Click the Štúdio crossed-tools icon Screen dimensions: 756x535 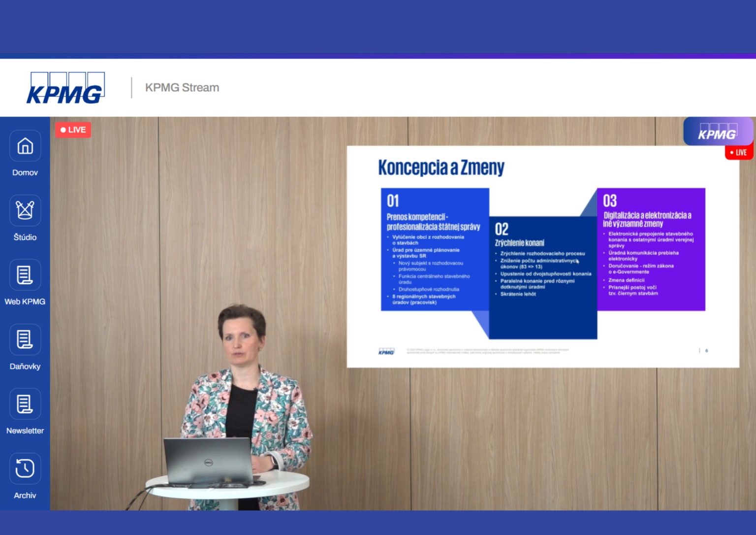(25, 210)
